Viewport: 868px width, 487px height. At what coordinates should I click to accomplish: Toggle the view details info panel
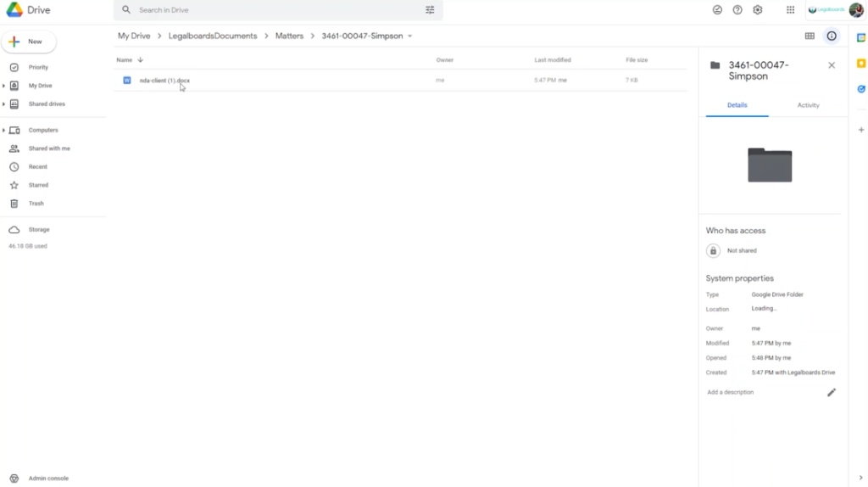coord(832,36)
